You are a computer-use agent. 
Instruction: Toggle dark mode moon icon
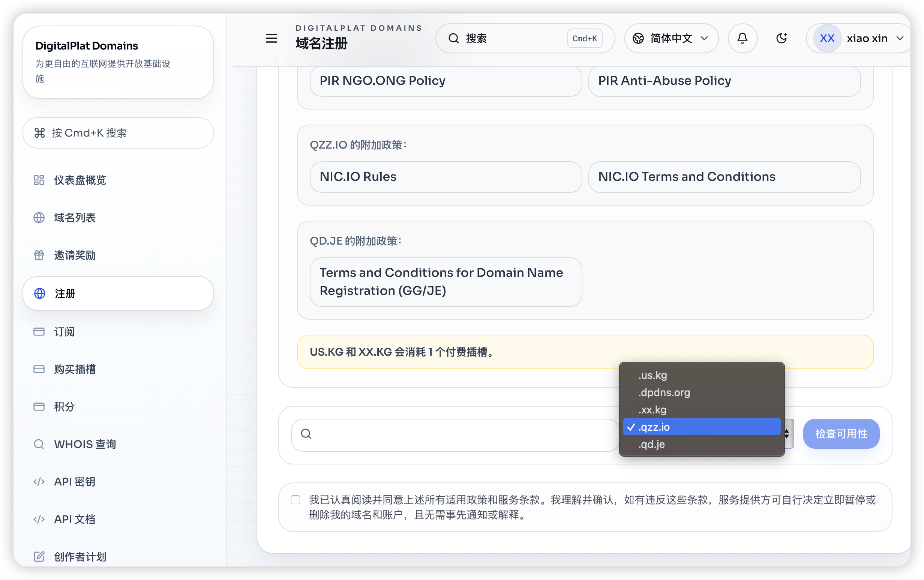pyautogui.click(x=781, y=38)
